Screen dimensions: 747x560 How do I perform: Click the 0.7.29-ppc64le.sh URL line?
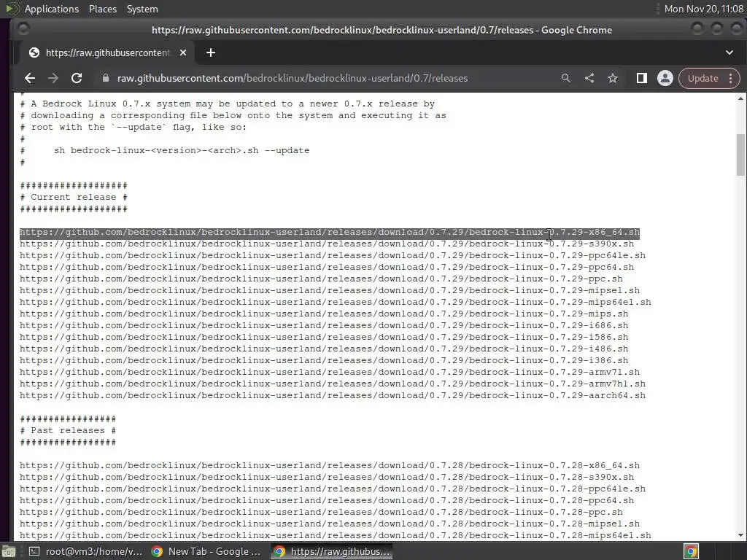pyautogui.click(x=333, y=256)
